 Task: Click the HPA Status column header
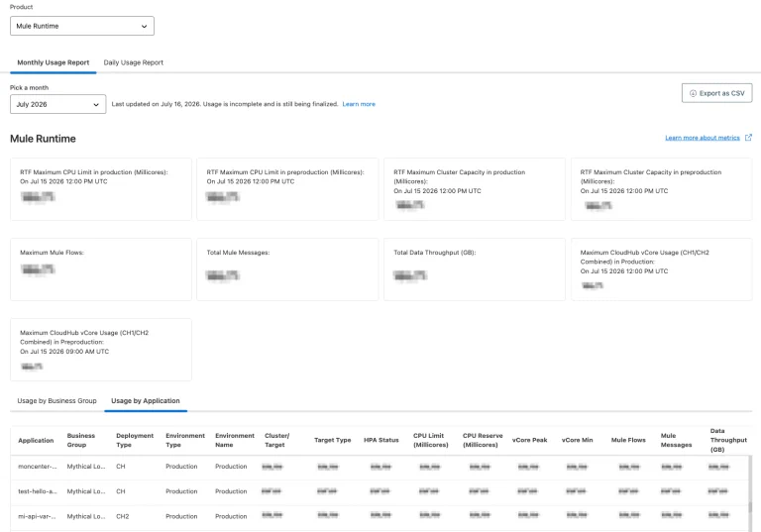click(x=380, y=440)
